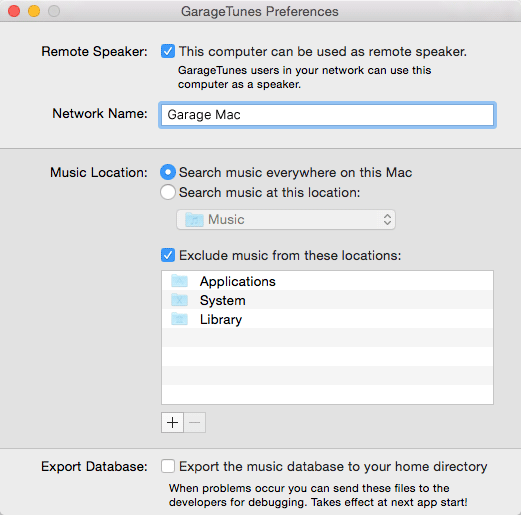Select the System folder icon in list
Screen dimensions: 521x515
pyautogui.click(x=179, y=300)
